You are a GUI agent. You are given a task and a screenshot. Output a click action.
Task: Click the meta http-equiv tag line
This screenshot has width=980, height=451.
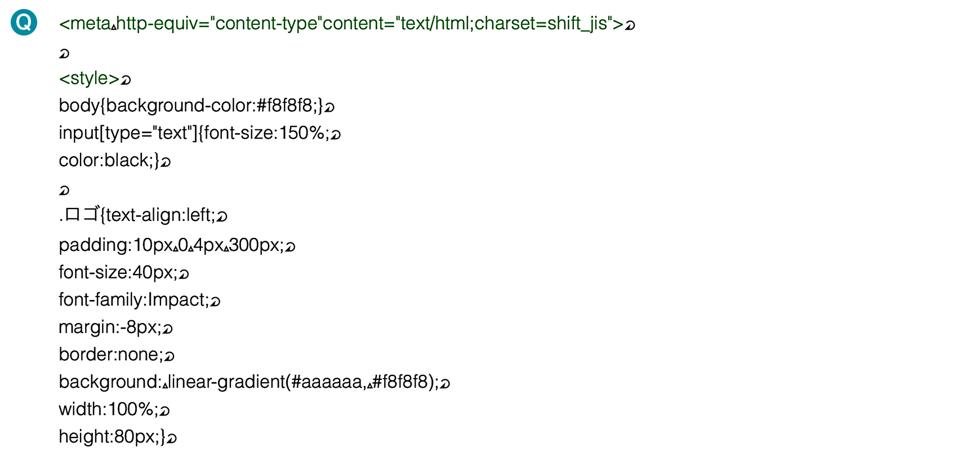pos(347,24)
